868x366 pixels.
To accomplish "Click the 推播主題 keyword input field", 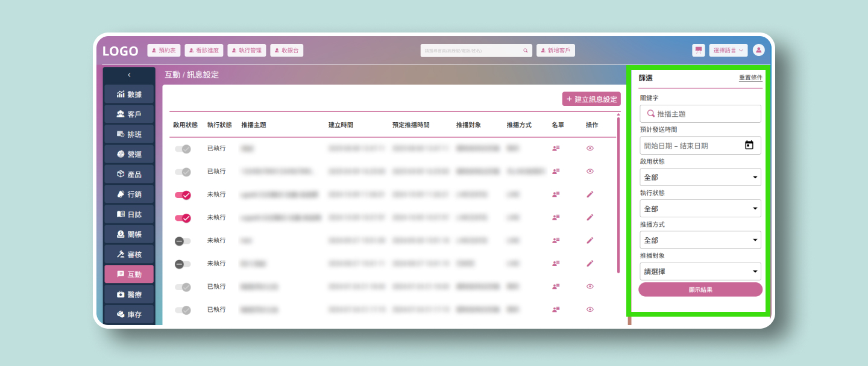I will (705, 114).
